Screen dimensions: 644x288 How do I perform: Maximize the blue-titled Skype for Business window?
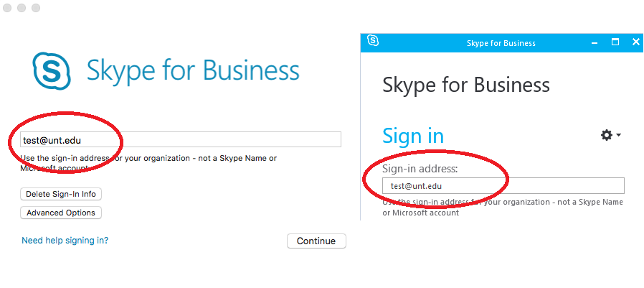[x=615, y=42]
